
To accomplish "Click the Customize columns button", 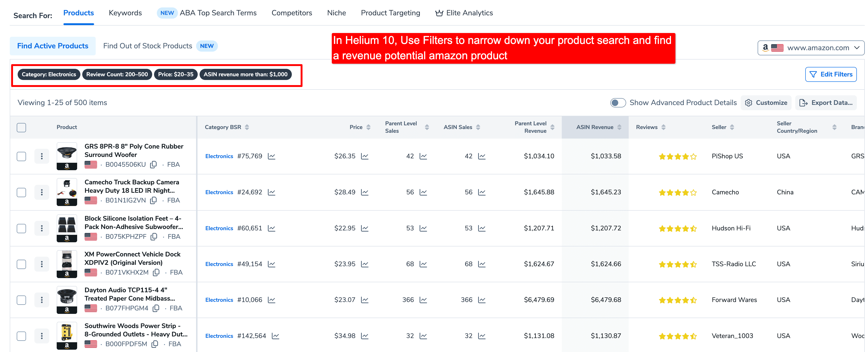I will pyautogui.click(x=766, y=103).
